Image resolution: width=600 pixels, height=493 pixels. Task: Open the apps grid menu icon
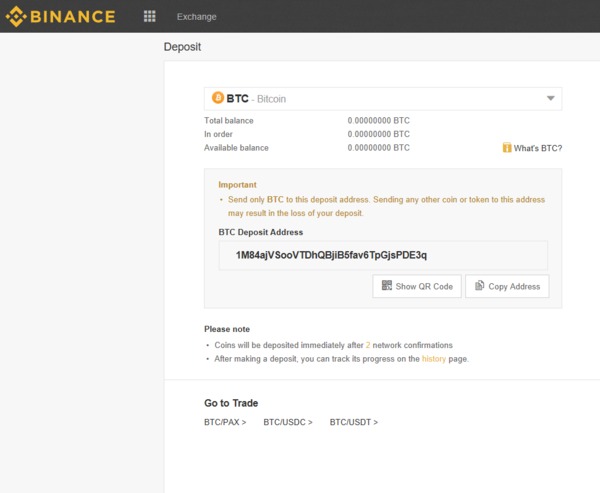click(150, 16)
